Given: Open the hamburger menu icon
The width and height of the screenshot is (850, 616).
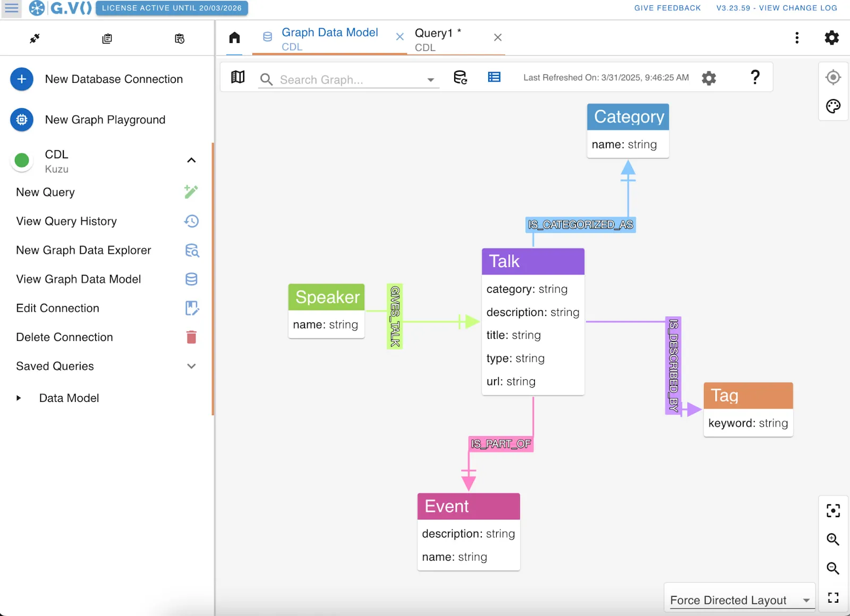Looking at the screenshot, I should coord(11,8).
